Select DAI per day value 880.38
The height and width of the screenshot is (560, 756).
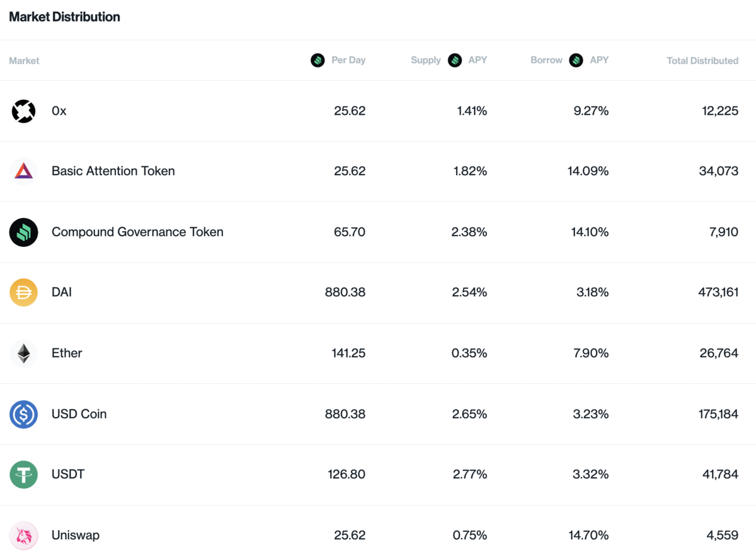[x=345, y=292]
